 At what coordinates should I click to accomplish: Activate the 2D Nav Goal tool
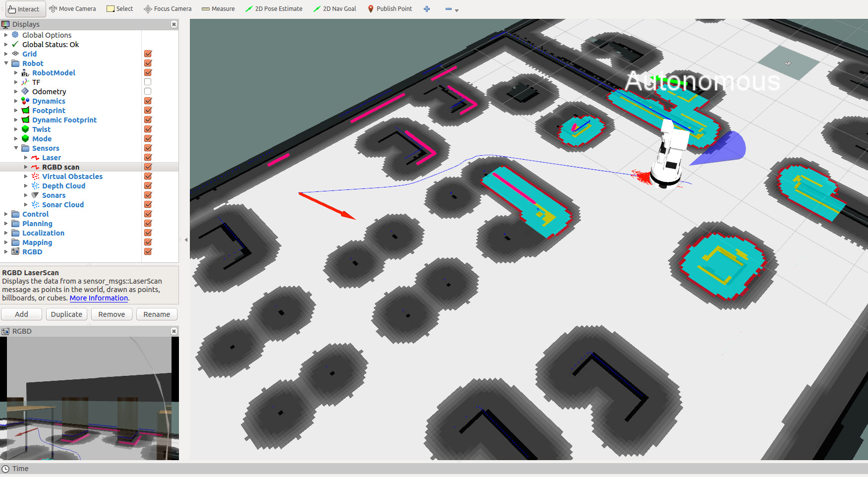pyautogui.click(x=335, y=9)
